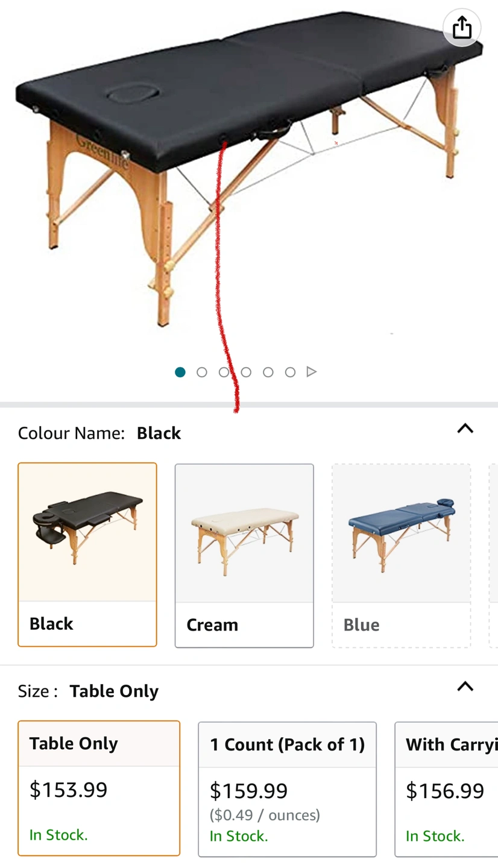The height and width of the screenshot is (868, 498).
Task: Tap the share icon on product image
Action: pyautogui.click(x=462, y=27)
